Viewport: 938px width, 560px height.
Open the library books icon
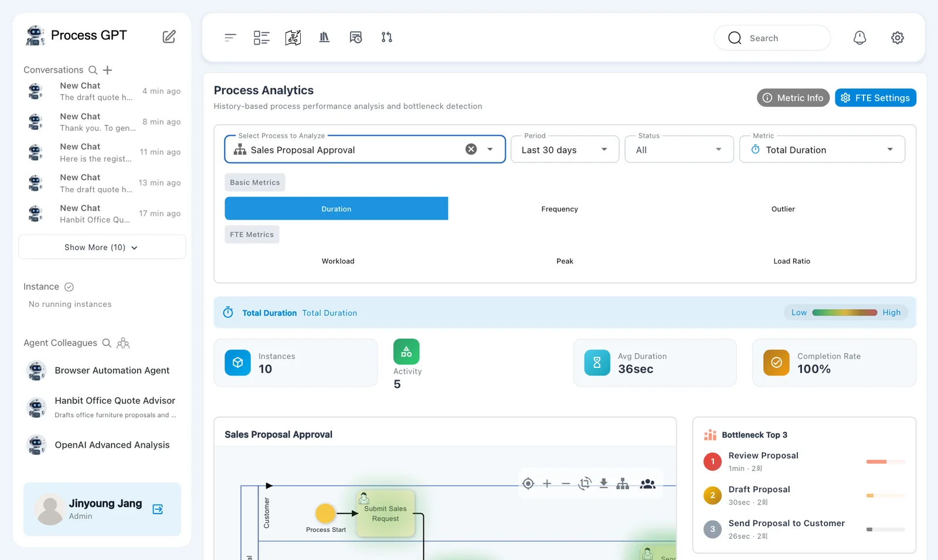pos(324,37)
